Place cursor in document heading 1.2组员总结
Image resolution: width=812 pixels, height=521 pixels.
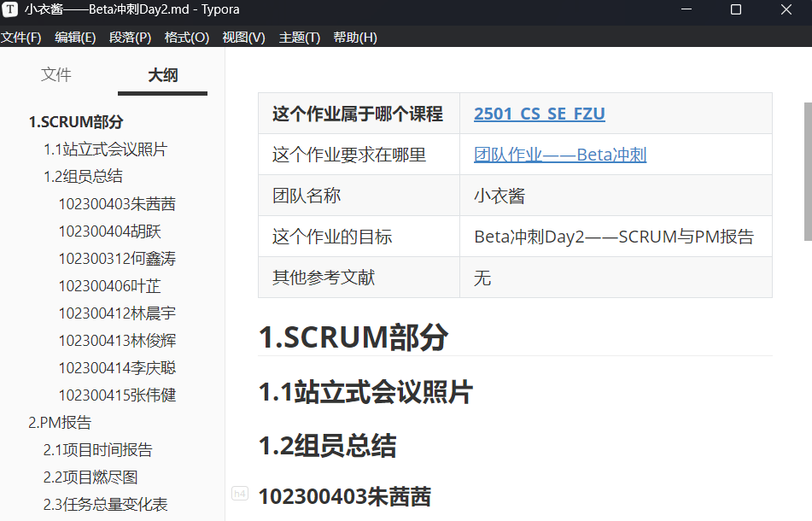327,446
